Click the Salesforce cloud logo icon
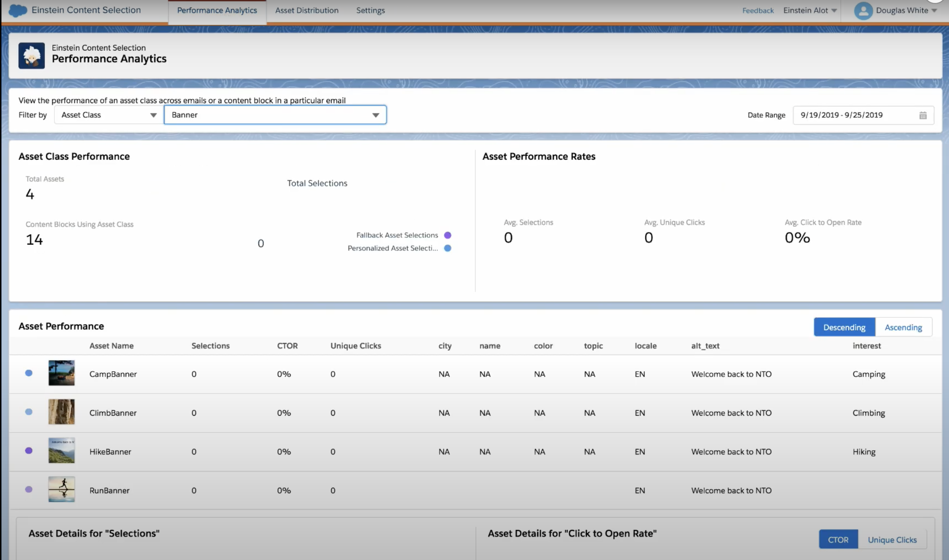The height and width of the screenshot is (560, 949). (17, 10)
